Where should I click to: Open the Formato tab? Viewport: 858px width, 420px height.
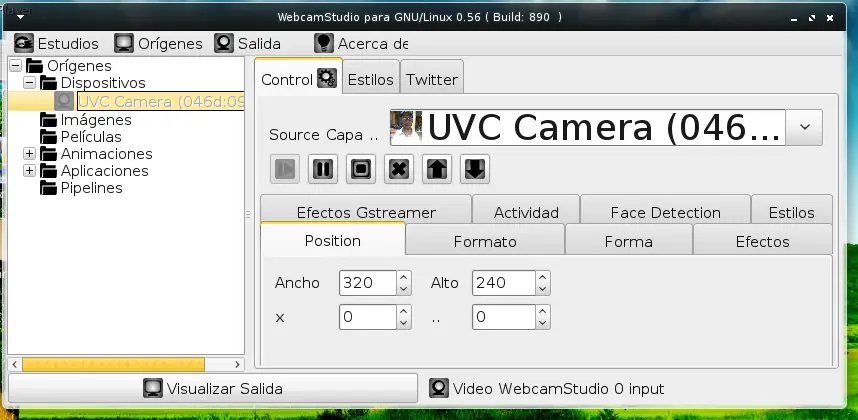(485, 241)
